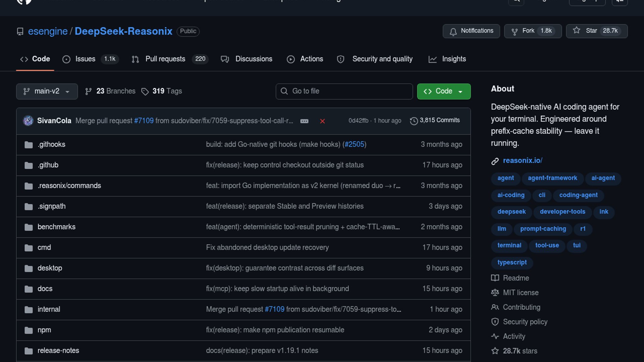Open SivanCola's avatar

point(28,120)
